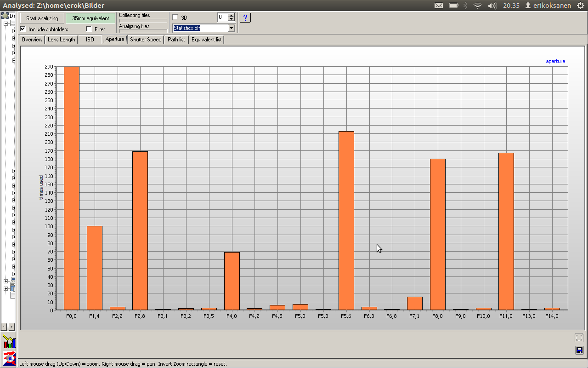Viewport: 588px width, 368px height.
Task: Save the chart using the floppy disk icon
Action: coord(579,351)
